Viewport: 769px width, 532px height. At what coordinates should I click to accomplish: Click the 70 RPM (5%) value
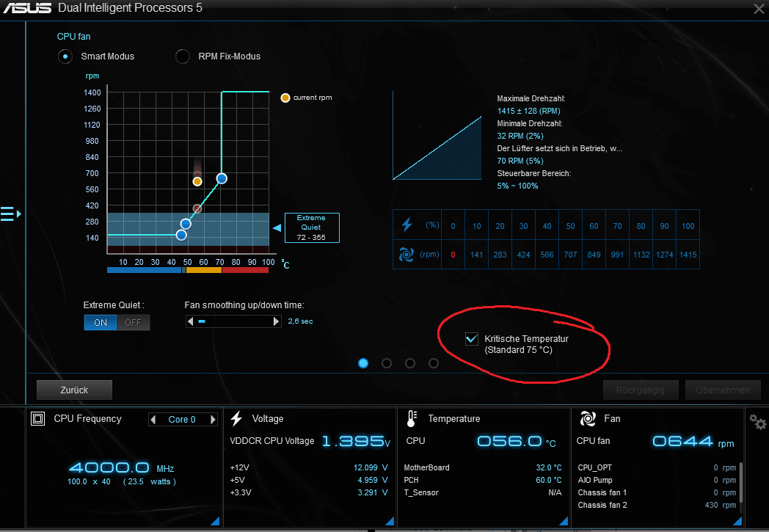click(x=520, y=161)
